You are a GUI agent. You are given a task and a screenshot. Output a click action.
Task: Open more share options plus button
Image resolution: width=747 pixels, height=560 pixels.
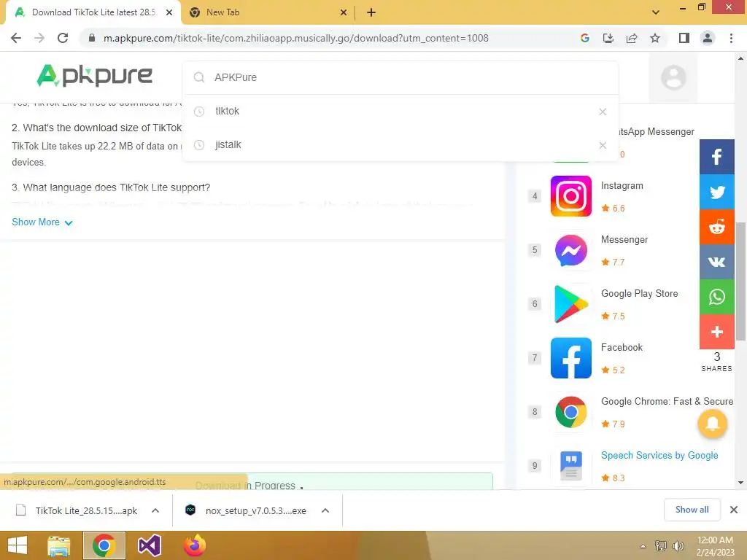pos(716,332)
